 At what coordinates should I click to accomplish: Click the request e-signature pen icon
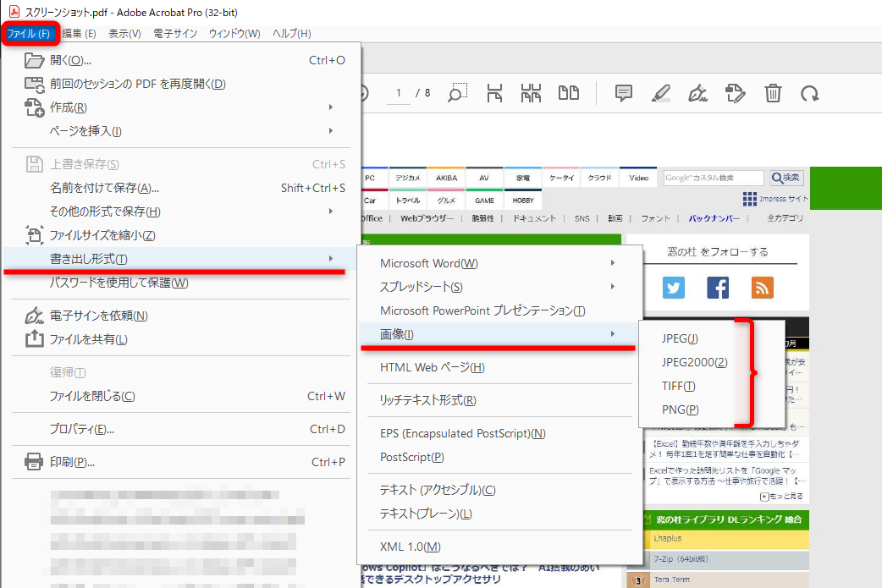[x=35, y=316]
